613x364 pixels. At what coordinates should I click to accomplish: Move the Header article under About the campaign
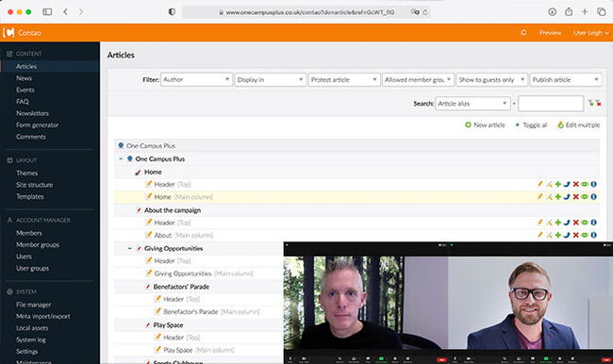pos(567,223)
